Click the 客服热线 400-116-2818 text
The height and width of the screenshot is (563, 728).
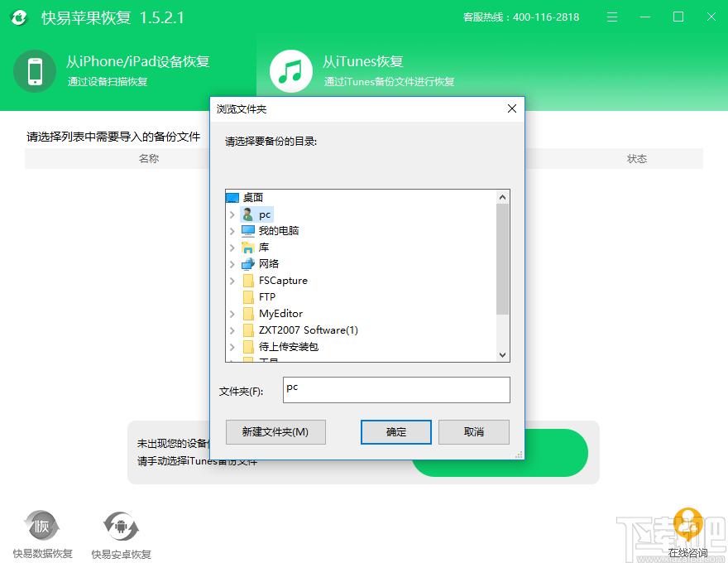click(521, 17)
